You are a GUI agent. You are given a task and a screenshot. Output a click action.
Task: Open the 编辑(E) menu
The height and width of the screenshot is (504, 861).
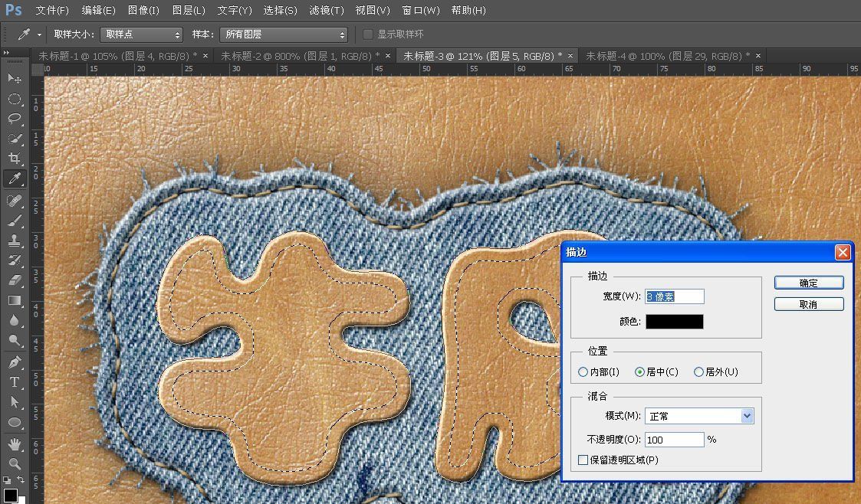(x=98, y=10)
